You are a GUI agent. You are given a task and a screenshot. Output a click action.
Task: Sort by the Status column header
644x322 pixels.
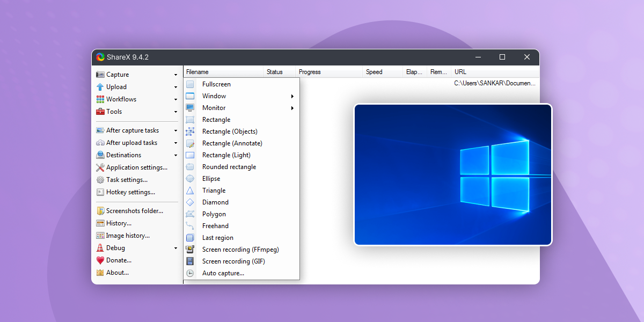(280, 72)
